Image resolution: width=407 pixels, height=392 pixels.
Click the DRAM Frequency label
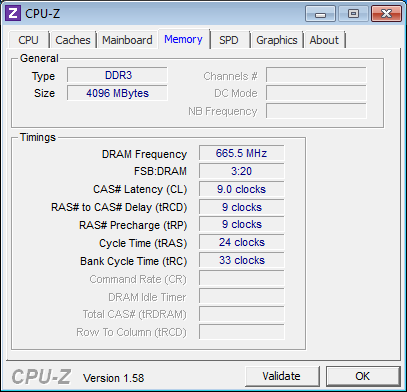[x=144, y=154]
